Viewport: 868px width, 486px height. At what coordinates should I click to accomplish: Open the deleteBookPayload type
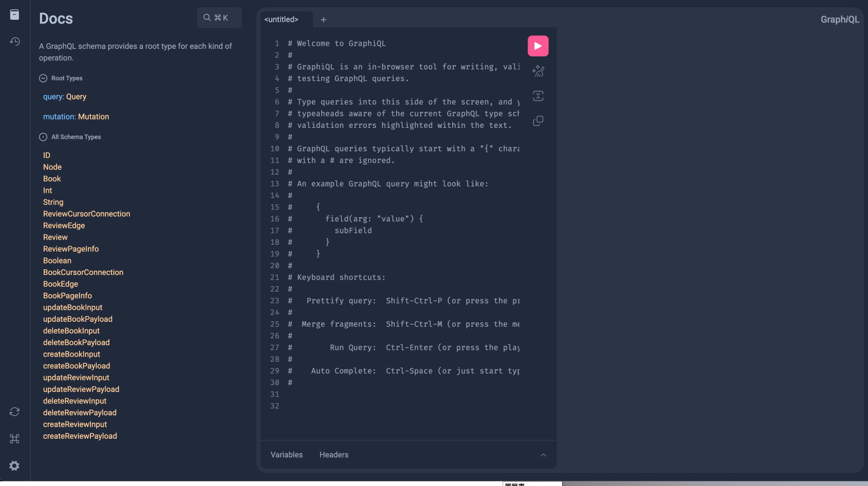[76, 343]
